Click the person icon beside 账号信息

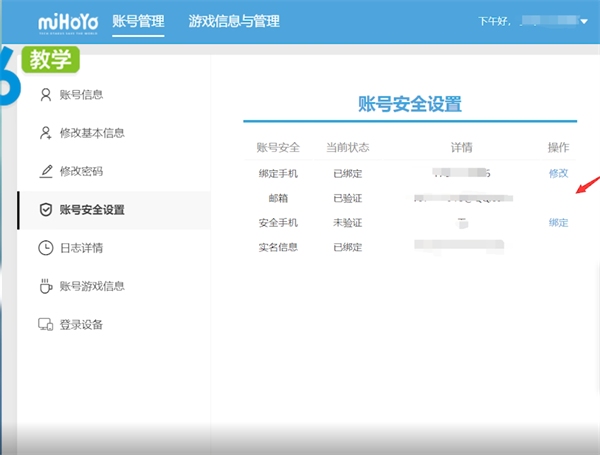pyautogui.click(x=44, y=95)
